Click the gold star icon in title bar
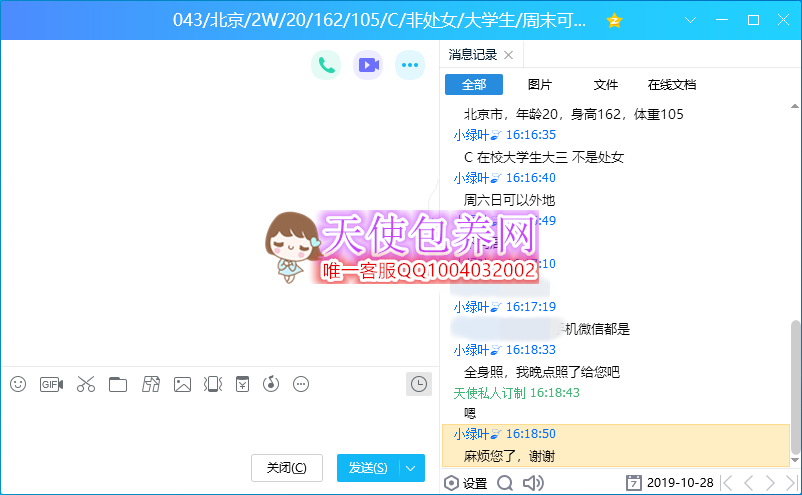 [614, 20]
